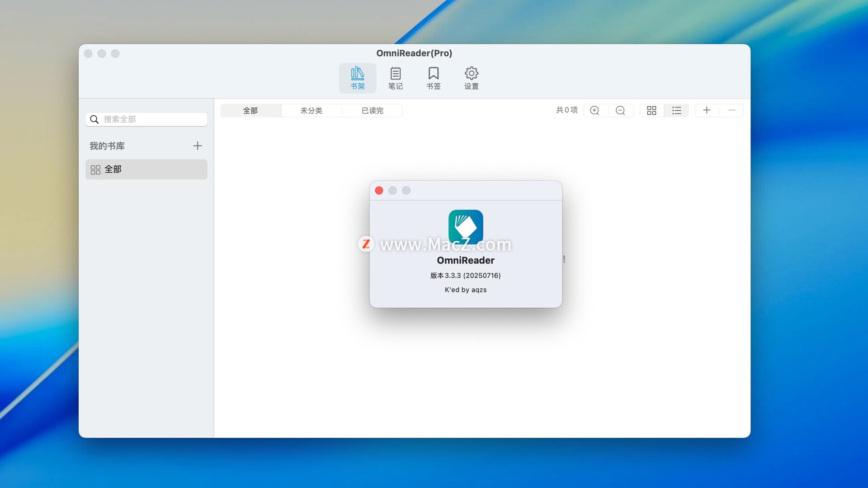868x488 pixels.
Task: Remove book with toolbar minus button
Action: [x=731, y=110]
